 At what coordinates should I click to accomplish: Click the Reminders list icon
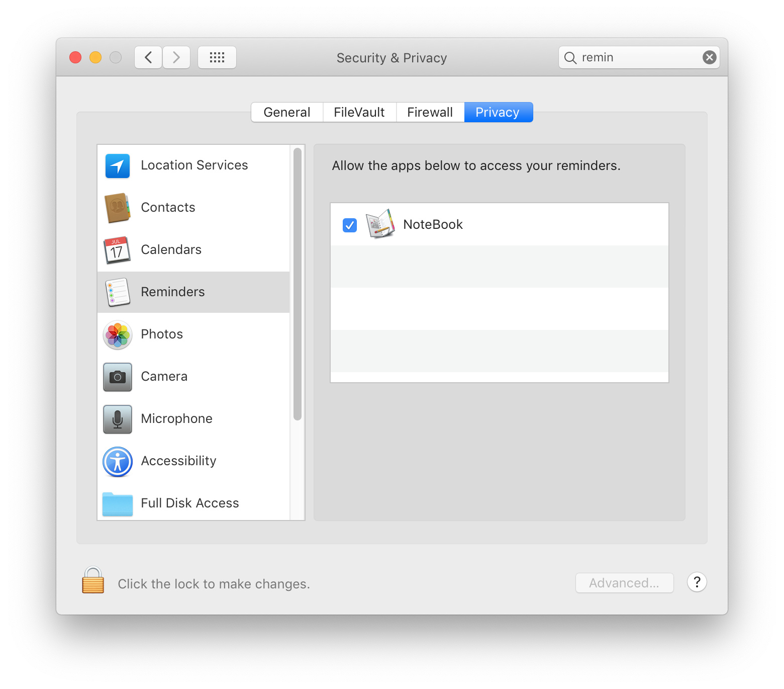click(118, 292)
